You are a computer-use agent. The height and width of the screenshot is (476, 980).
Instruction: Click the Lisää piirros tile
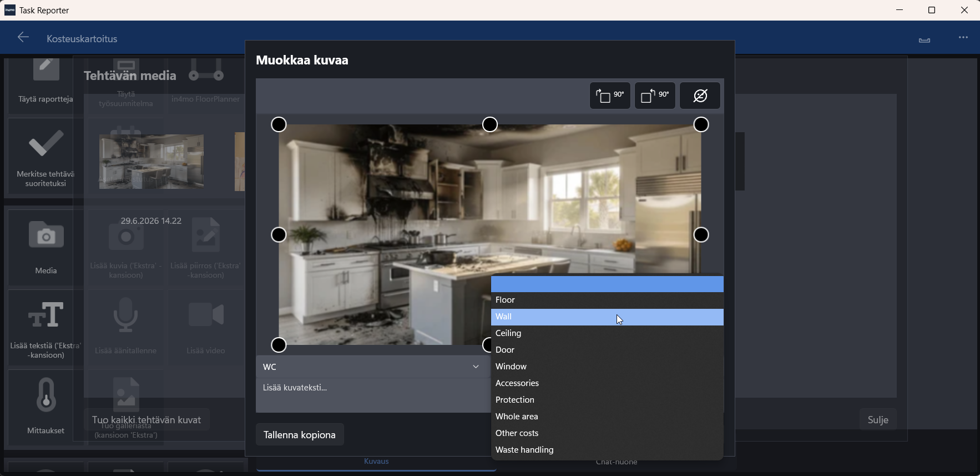coord(206,247)
